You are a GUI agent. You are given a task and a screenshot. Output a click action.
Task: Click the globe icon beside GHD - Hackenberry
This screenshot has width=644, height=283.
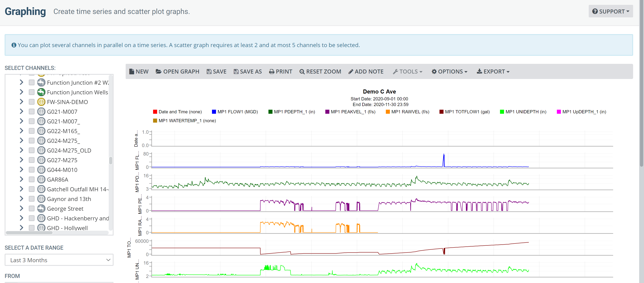[x=41, y=218]
